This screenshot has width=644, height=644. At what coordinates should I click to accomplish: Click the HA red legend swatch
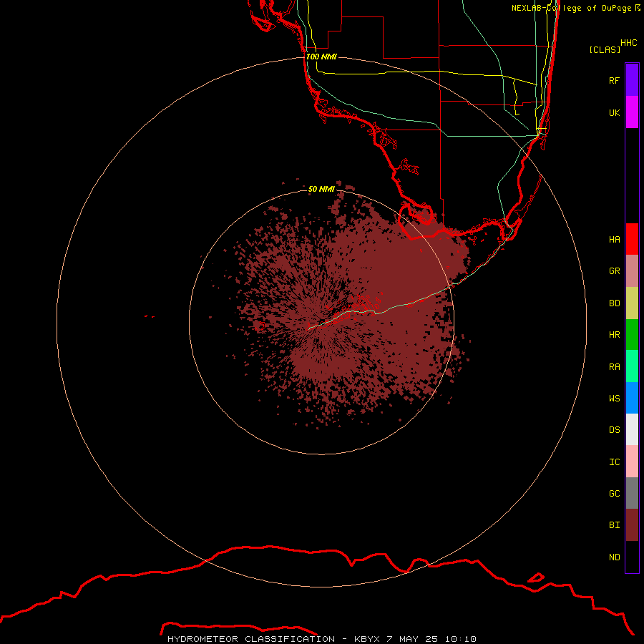[x=632, y=239]
